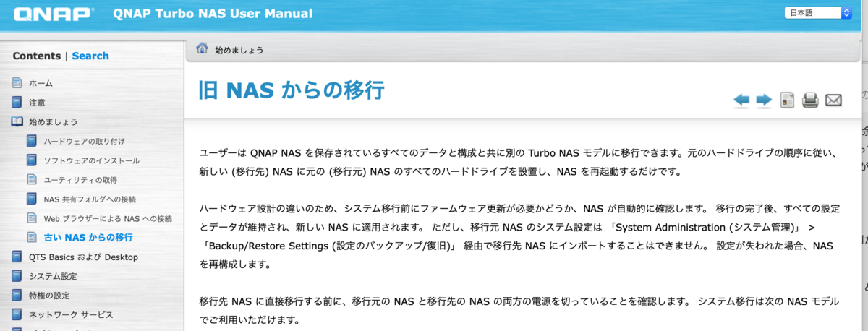Switch to the Search tab
Screen dimensions: 868x331
pos(90,56)
